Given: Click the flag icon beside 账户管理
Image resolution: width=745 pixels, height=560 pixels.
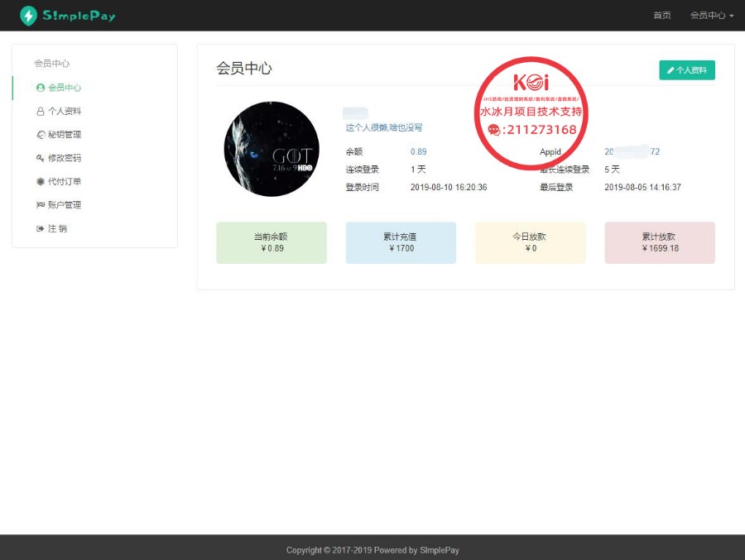Looking at the screenshot, I should [x=41, y=205].
